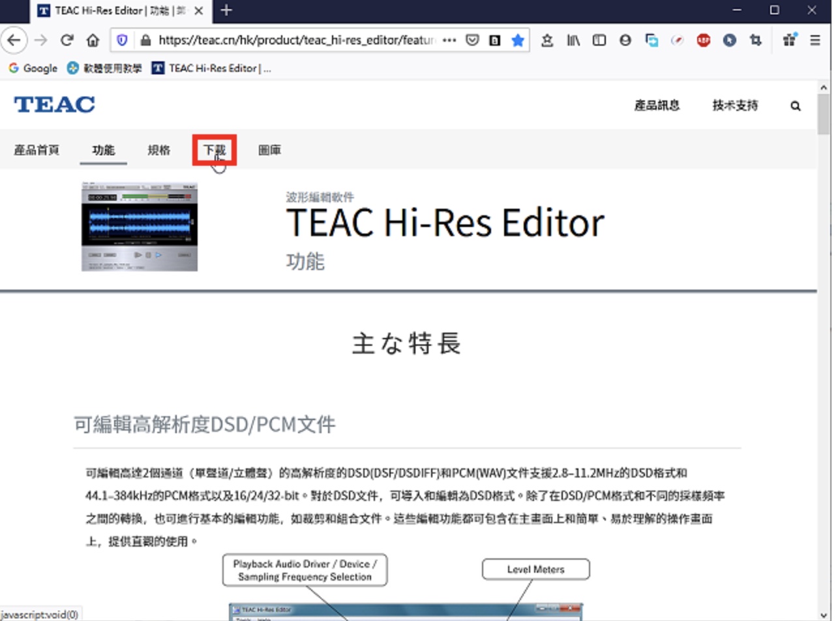Go to the 產品首頁 tab
Screen dimensions: 840x621
[37, 150]
